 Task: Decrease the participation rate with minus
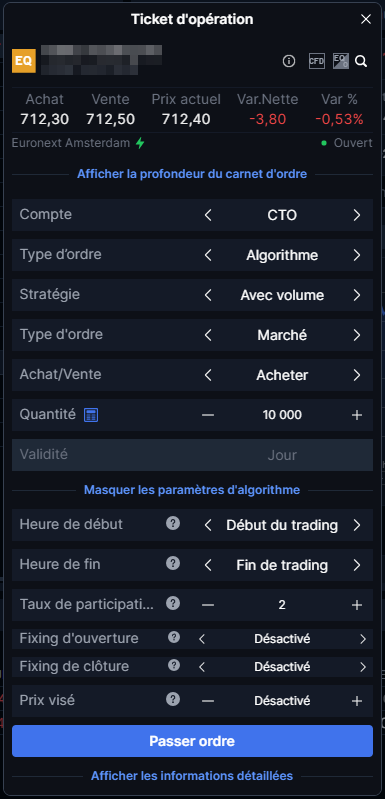[208, 605]
